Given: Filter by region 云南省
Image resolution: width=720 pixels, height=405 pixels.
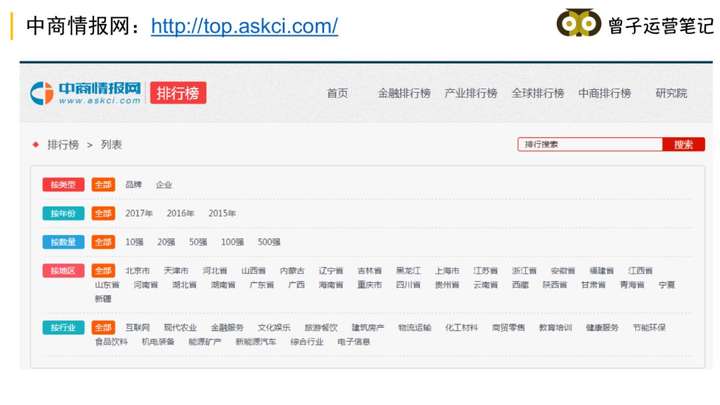Looking at the screenshot, I should coord(485,285).
